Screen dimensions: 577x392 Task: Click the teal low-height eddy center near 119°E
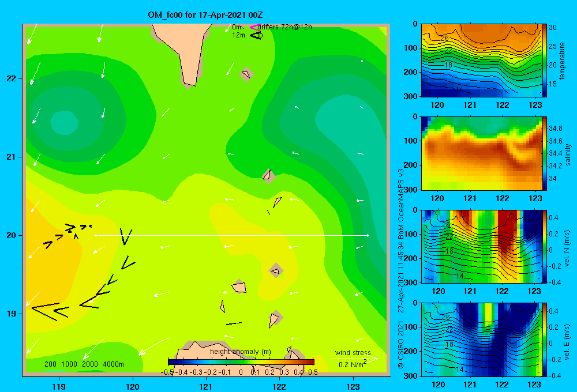tap(65, 122)
